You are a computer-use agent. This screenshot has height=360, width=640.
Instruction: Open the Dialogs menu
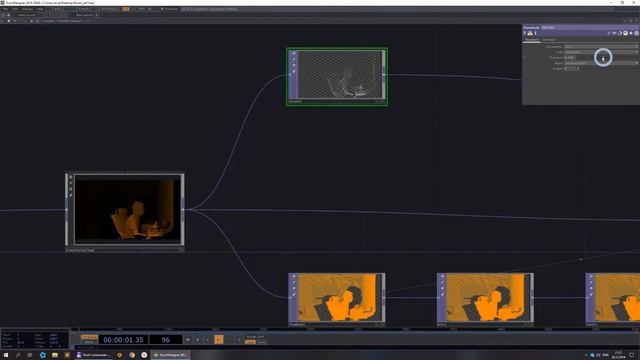tap(27, 9)
